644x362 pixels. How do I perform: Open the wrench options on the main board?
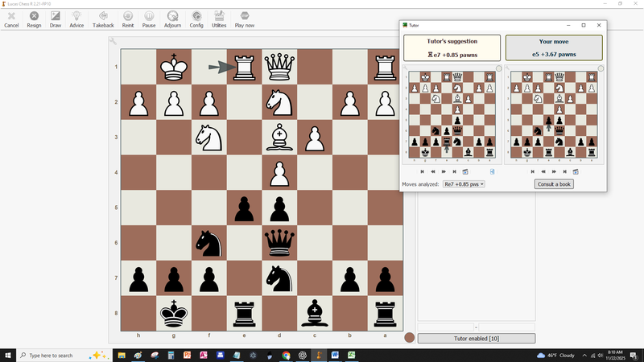coord(114,42)
